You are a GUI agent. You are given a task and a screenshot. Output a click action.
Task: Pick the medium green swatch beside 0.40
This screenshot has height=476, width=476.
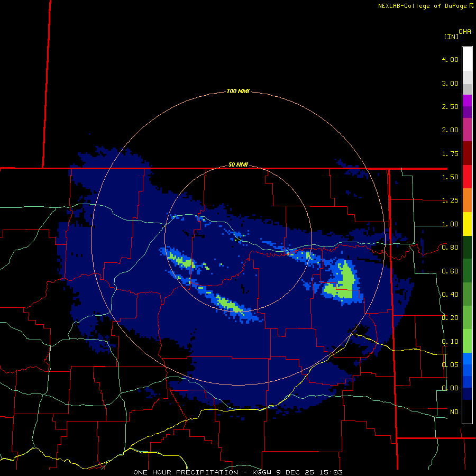tap(467, 295)
